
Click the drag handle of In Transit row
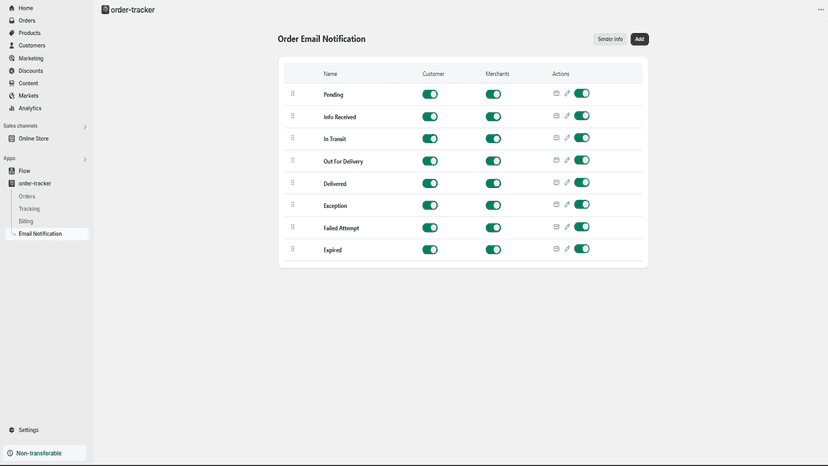[x=293, y=138]
